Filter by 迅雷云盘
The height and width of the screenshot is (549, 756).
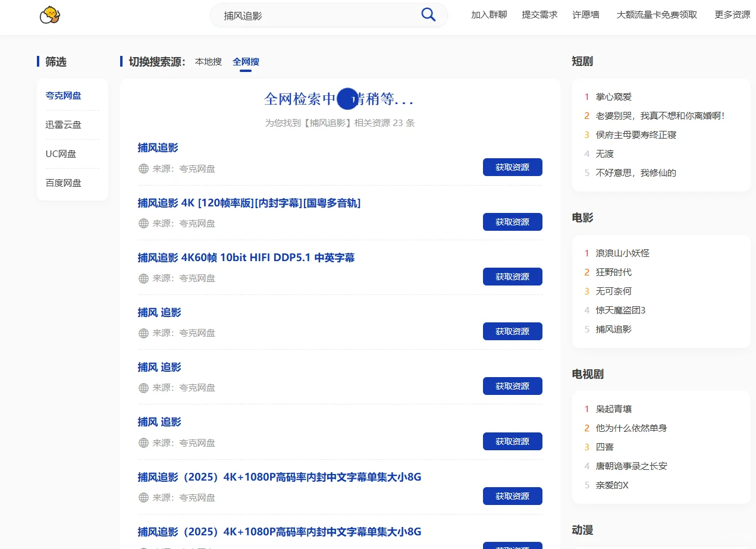(64, 124)
